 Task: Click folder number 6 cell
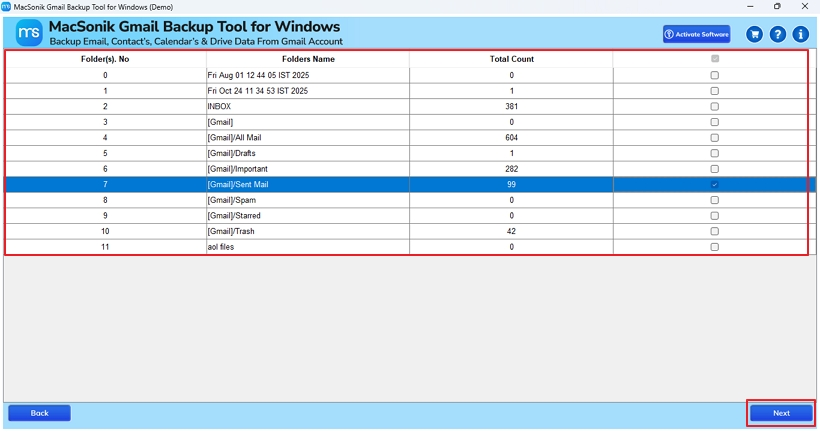(105, 169)
